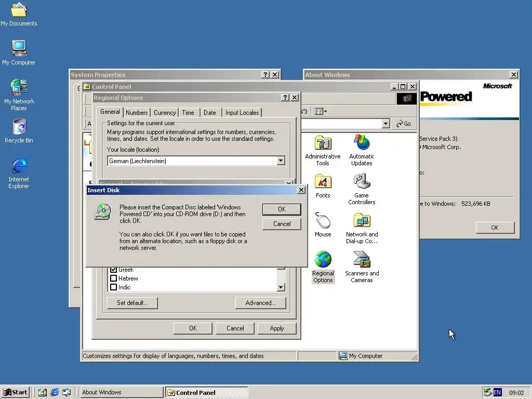Viewport: 532px width, 399px height.
Task: Switch to the Input Locales tab
Action: (242, 113)
